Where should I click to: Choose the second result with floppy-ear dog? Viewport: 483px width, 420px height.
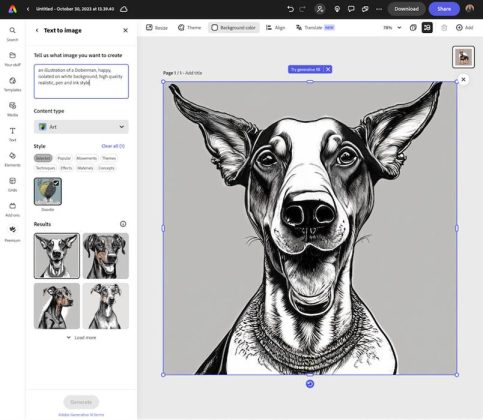point(106,256)
